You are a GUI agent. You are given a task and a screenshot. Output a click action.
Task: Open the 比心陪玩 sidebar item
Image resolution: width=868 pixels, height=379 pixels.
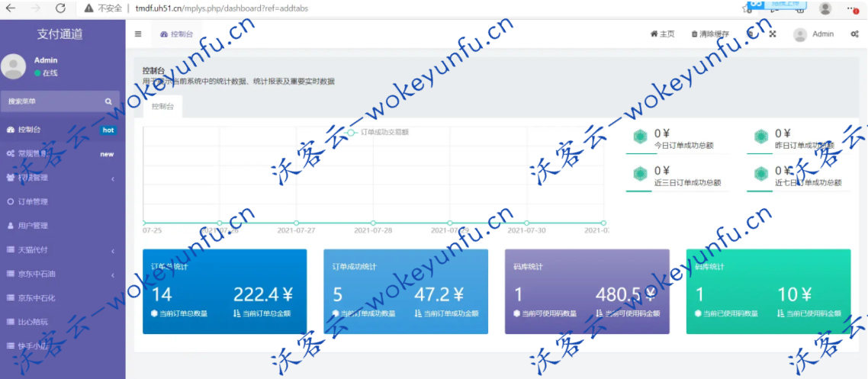tap(63, 322)
